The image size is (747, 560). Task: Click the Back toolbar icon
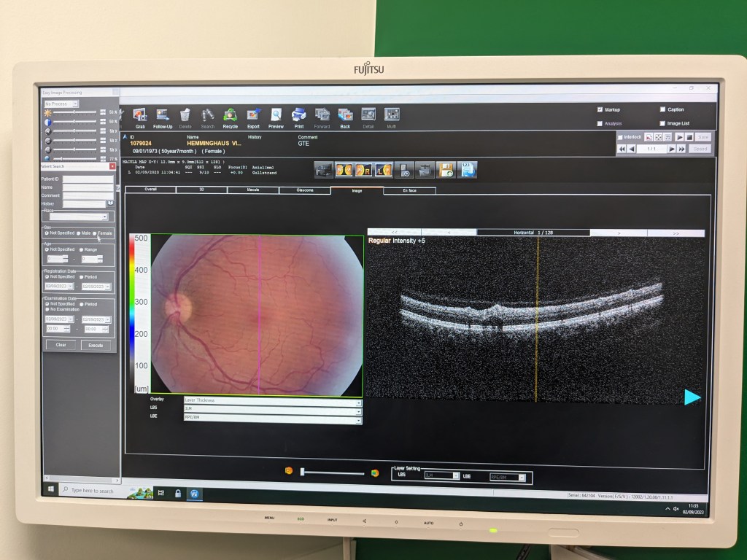click(x=345, y=115)
